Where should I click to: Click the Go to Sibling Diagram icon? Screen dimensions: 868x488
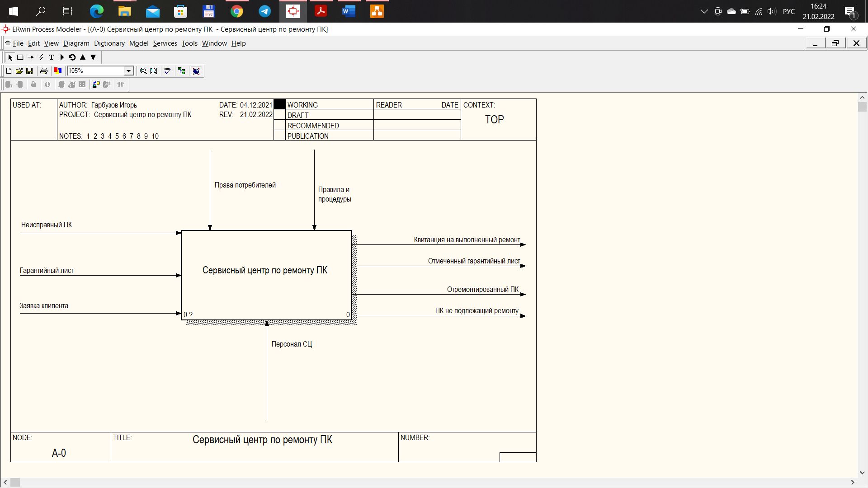click(72, 57)
